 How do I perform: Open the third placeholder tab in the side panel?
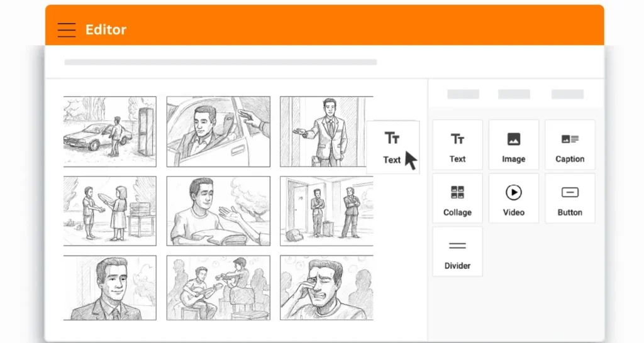[x=567, y=94]
